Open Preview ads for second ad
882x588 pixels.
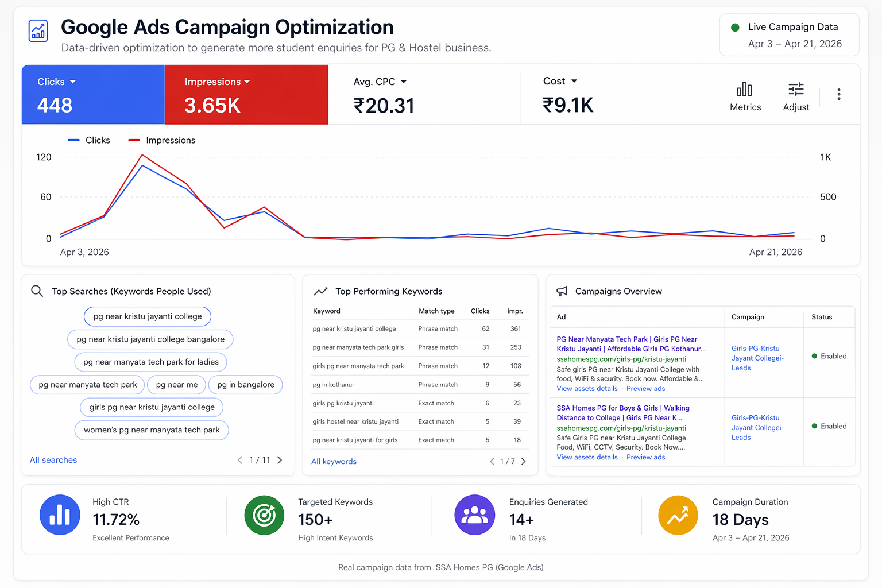tap(645, 457)
